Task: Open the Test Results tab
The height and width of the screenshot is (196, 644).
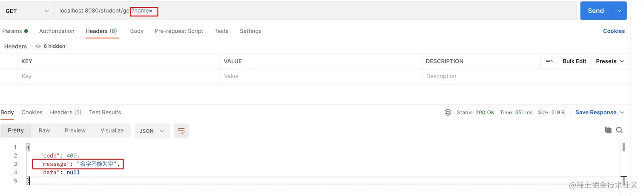Action: tap(105, 112)
